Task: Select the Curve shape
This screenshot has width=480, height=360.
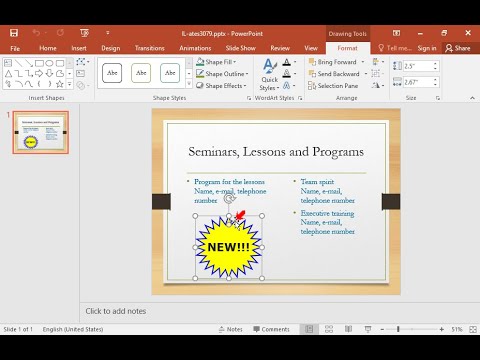Action: point(29,84)
